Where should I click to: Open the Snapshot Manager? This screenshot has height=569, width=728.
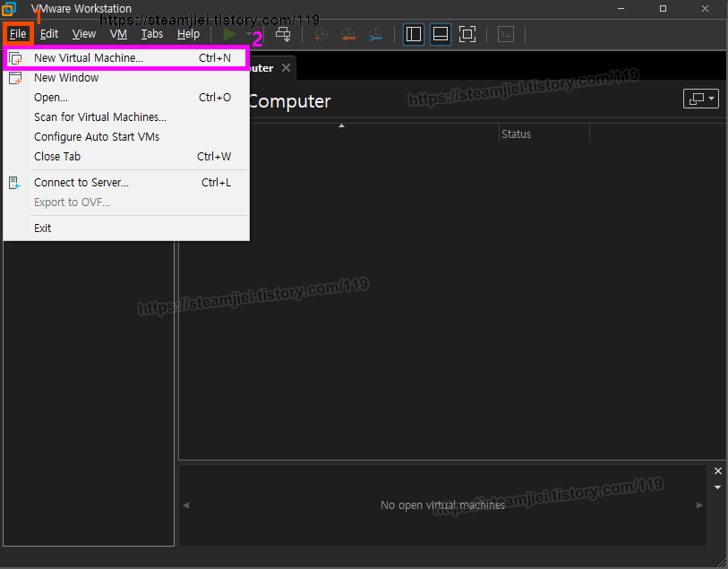click(374, 34)
